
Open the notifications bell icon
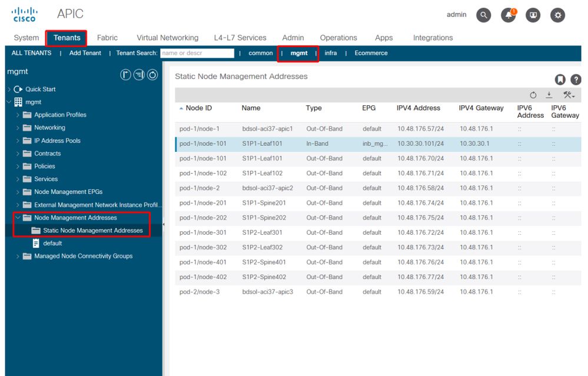[508, 16]
